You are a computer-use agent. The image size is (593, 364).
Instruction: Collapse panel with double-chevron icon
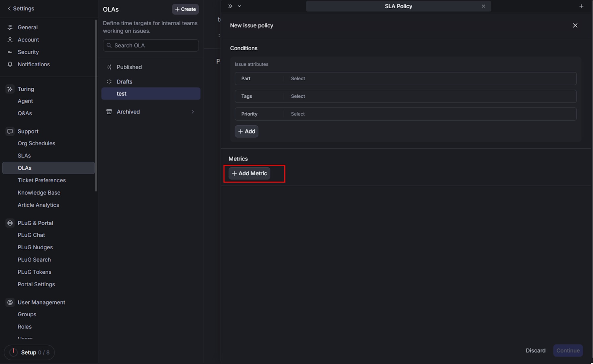pyautogui.click(x=230, y=6)
